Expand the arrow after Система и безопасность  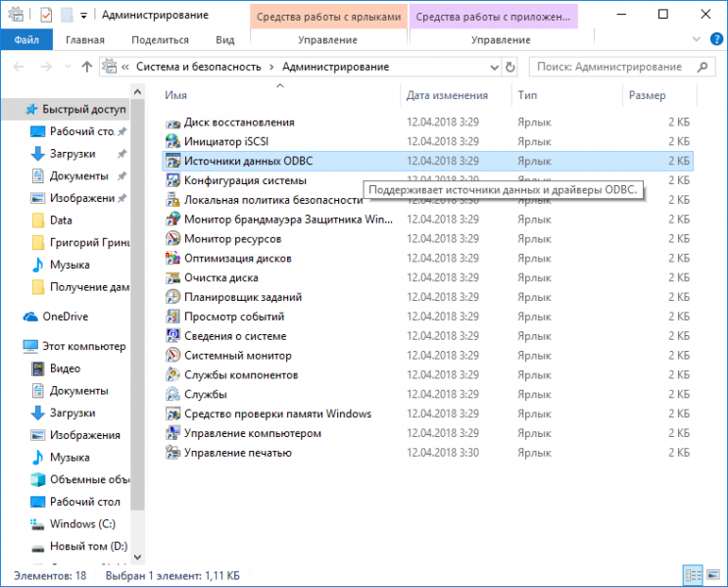tap(272, 68)
